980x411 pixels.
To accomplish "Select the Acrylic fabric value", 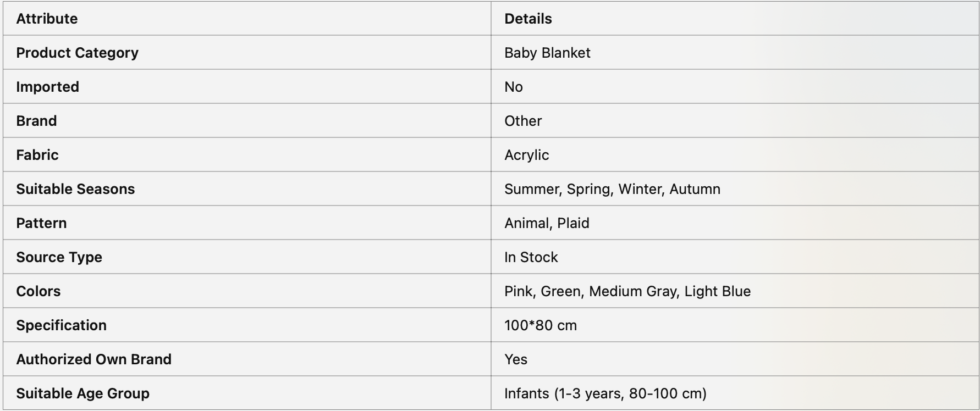I will 526,155.
